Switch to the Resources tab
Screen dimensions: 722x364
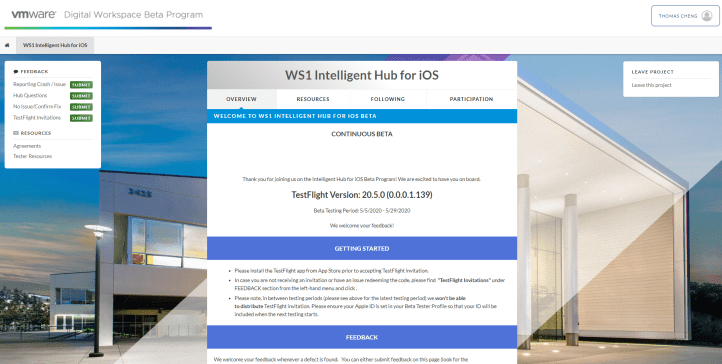313,99
